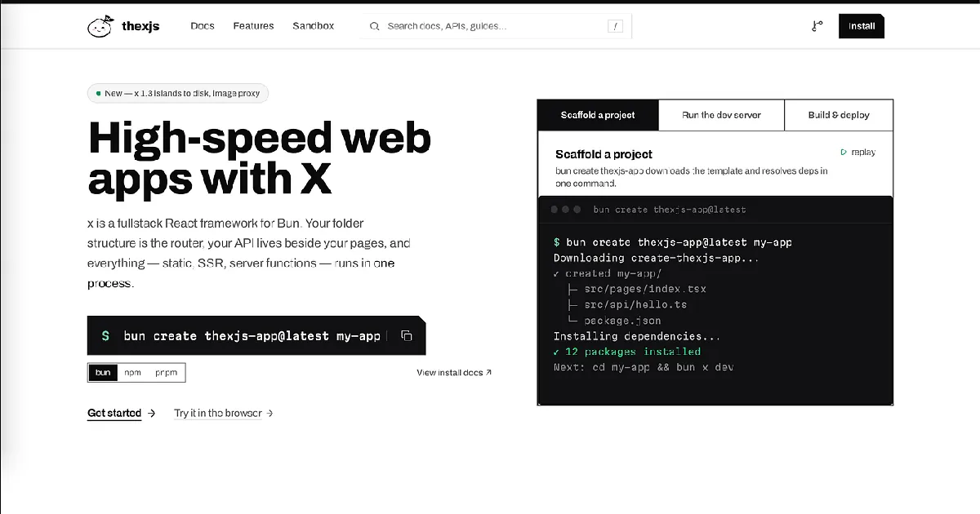Screen dimensions: 980x514
Task: Click the dollar prompt symbol in command box
Action: (105, 336)
